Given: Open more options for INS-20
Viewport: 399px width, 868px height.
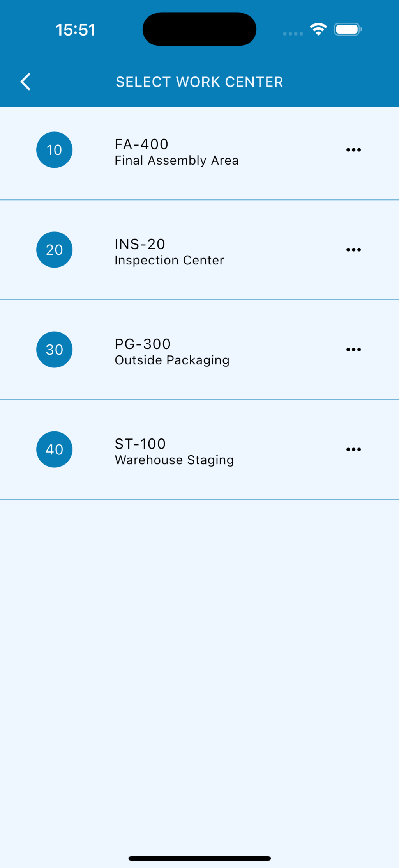Looking at the screenshot, I should pos(353,250).
